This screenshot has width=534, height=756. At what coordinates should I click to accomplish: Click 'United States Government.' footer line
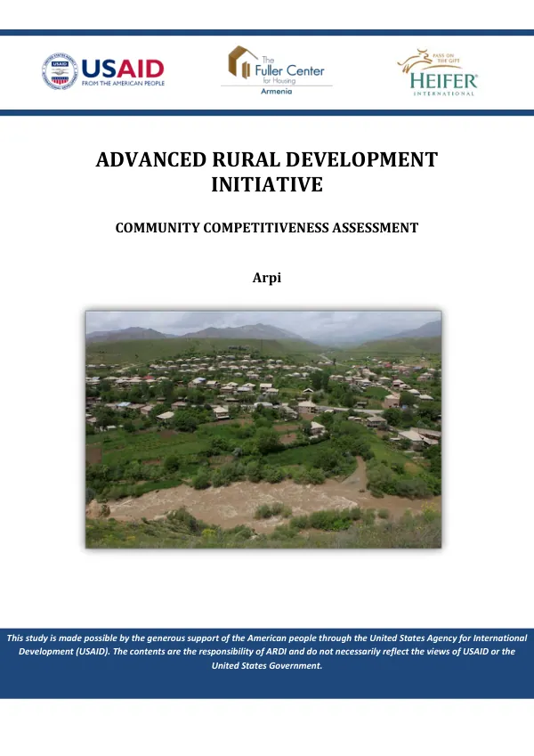pyautogui.click(x=267, y=665)
